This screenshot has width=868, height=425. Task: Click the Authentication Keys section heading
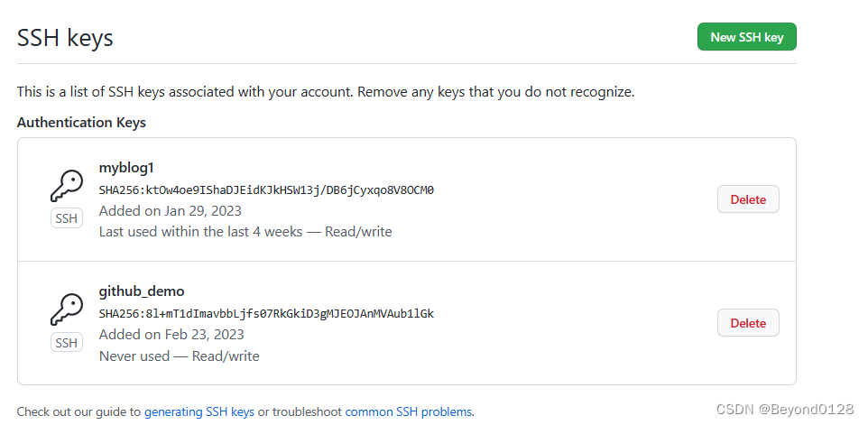pyautogui.click(x=81, y=122)
